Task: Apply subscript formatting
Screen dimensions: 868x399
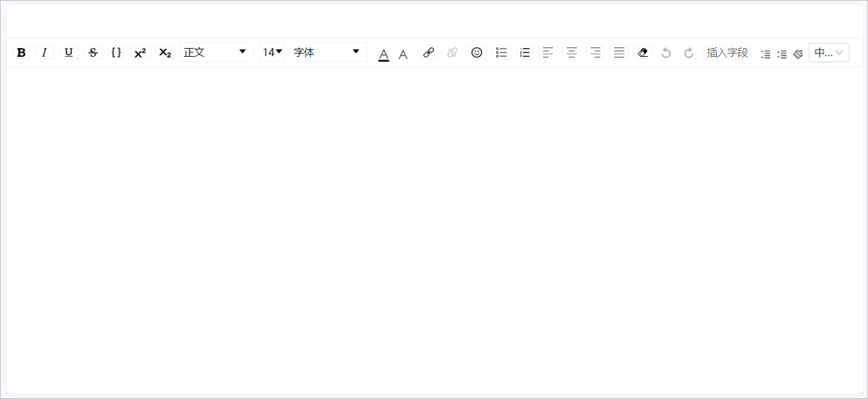Action: point(165,53)
